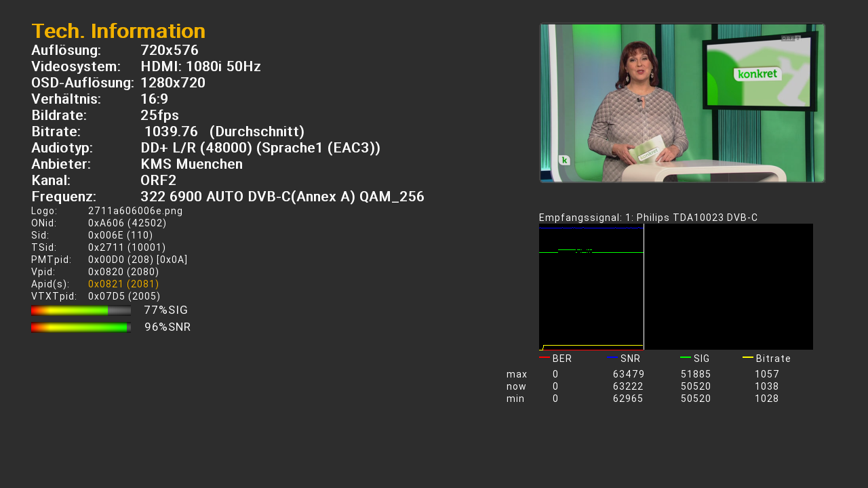868x488 pixels.
Task: Click the ORF channel logo in preview
Action: pyautogui.click(x=790, y=39)
